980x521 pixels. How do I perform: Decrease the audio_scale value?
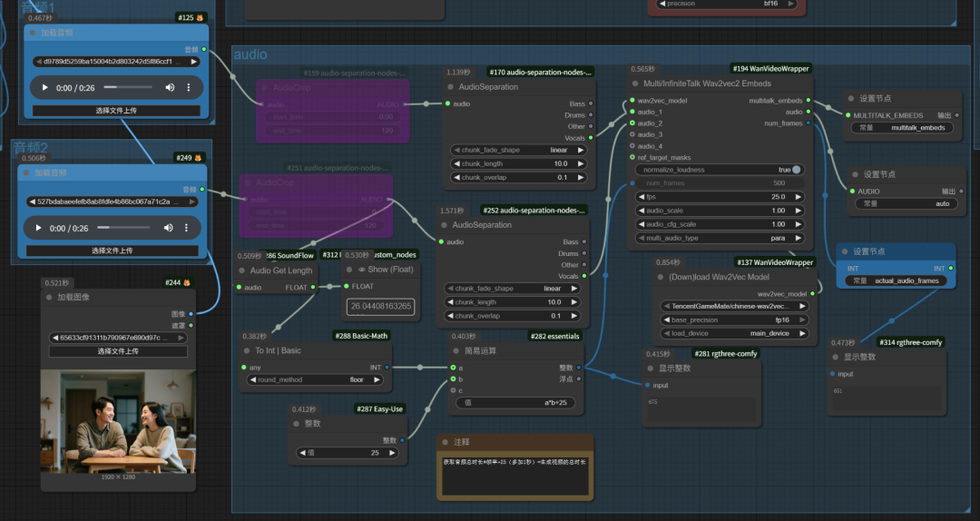642,211
